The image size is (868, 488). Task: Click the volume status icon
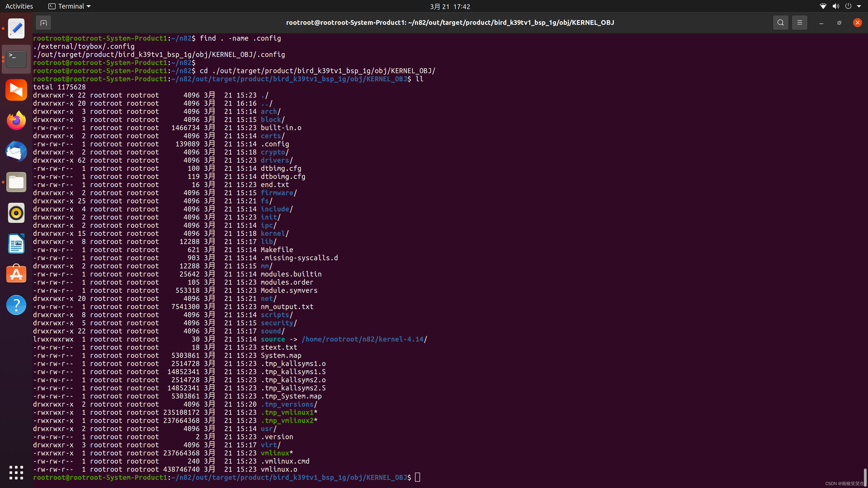click(836, 6)
